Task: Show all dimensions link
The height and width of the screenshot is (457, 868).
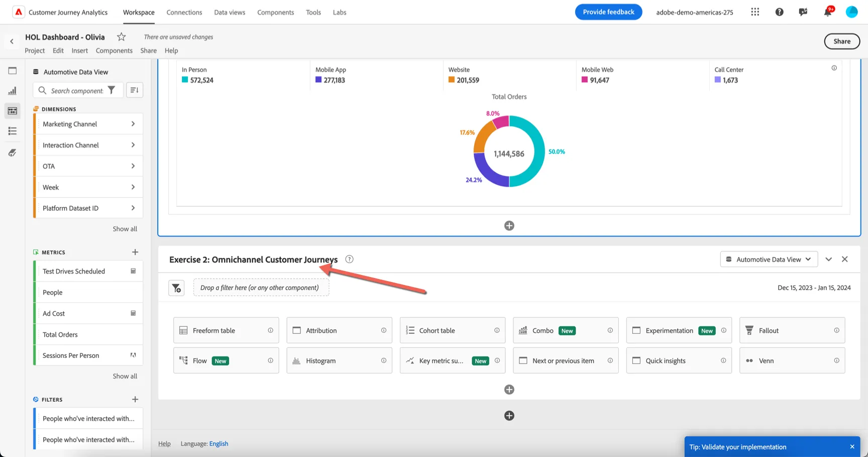Action: point(125,229)
